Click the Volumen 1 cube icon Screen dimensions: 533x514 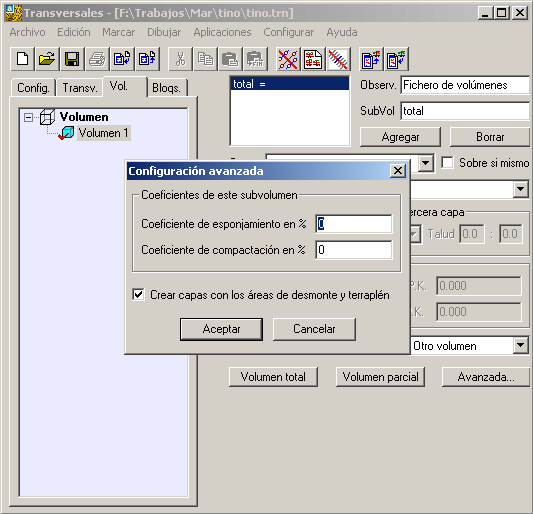pyautogui.click(x=67, y=133)
